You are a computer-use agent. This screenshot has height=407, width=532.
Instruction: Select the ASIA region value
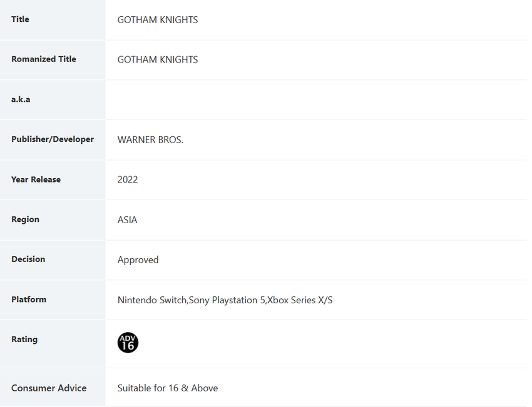(x=128, y=220)
